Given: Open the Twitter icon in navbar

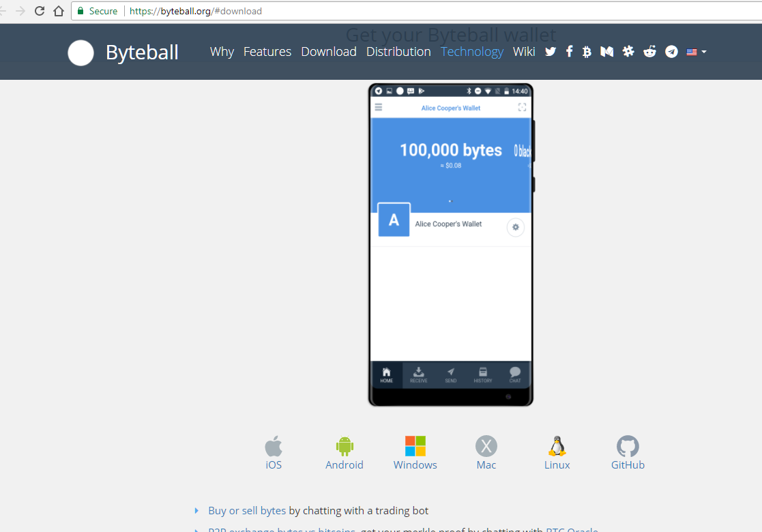Looking at the screenshot, I should [x=550, y=52].
